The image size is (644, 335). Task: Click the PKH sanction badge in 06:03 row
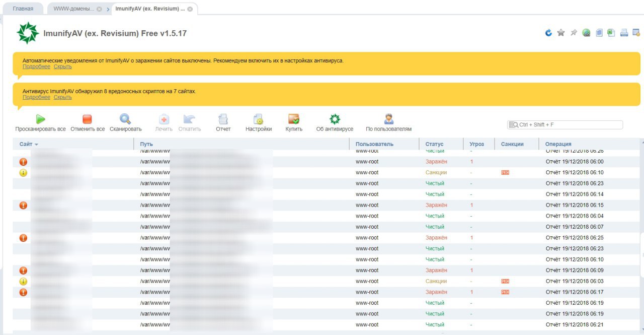[505, 281]
